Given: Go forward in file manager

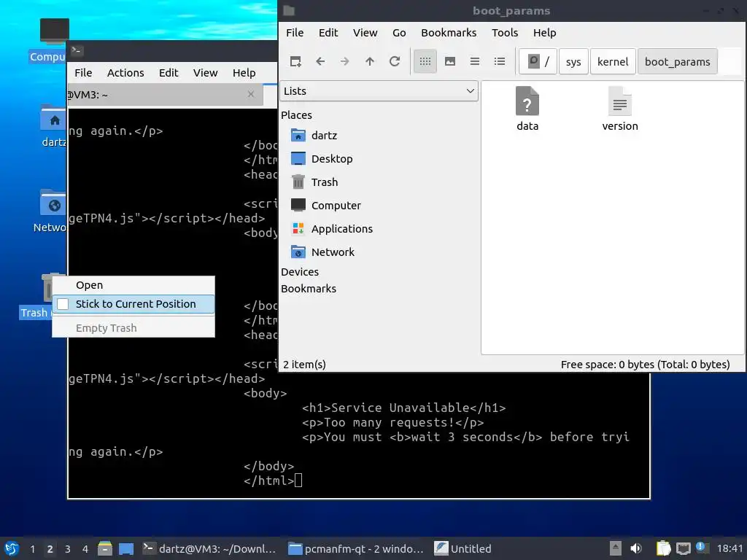Looking at the screenshot, I should click(x=345, y=61).
